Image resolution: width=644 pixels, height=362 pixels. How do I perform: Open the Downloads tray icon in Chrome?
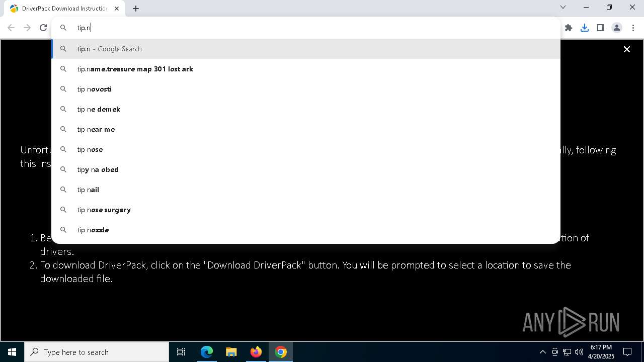point(585,28)
